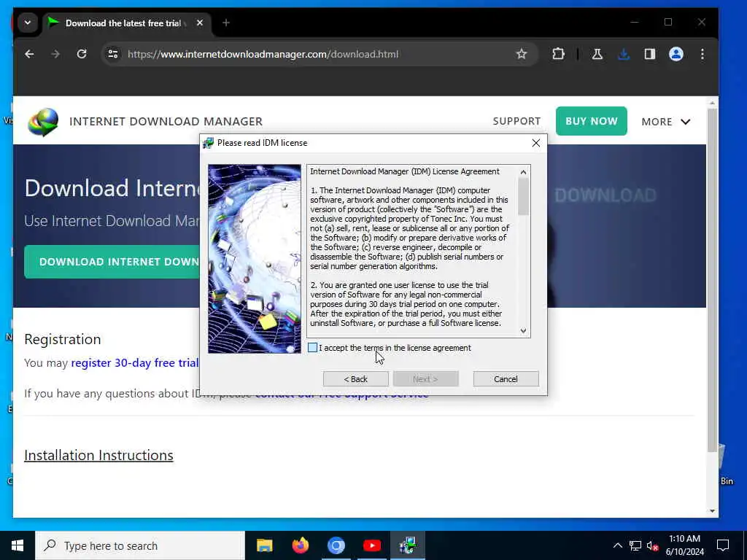This screenshot has width=747, height=560.
Task: Click the Back button in license dialog
Action: tap(355, 379)
